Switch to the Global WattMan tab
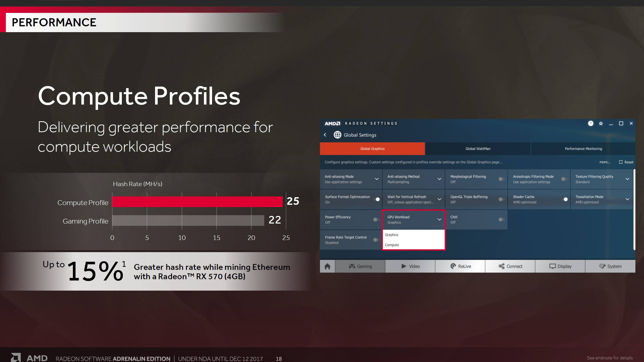 [478, 149]
